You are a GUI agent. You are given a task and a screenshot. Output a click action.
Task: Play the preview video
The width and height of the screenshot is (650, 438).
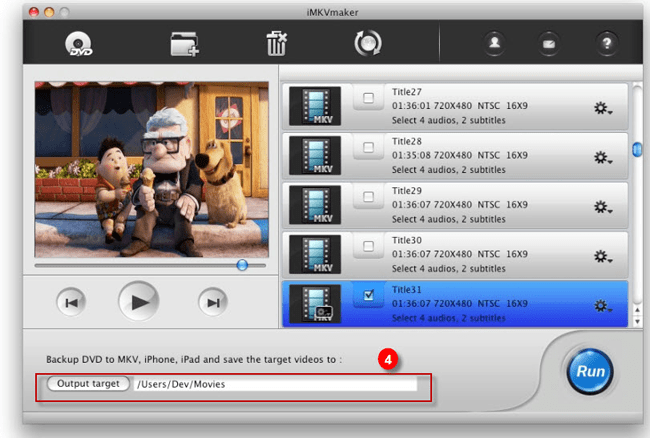click(138, 302)
